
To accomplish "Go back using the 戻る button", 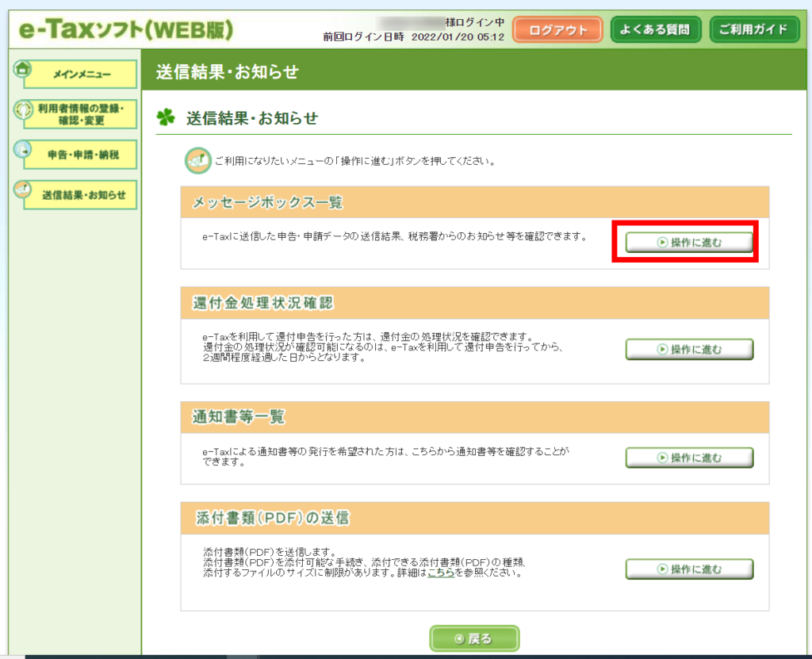I will [474, 638].
